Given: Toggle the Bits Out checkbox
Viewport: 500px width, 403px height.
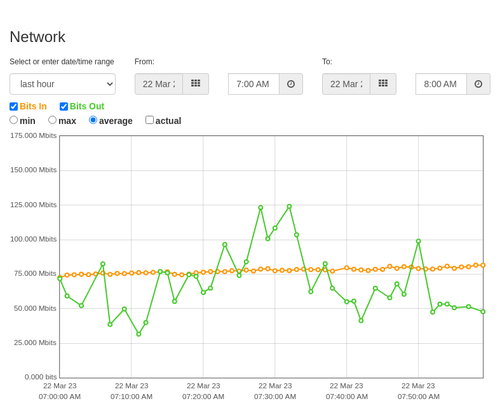Looking at the screenshot, I should tap(64, 106).
